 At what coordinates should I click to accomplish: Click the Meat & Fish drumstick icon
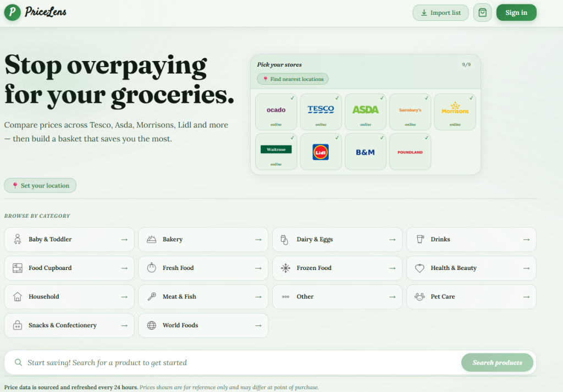pos(152,296)
